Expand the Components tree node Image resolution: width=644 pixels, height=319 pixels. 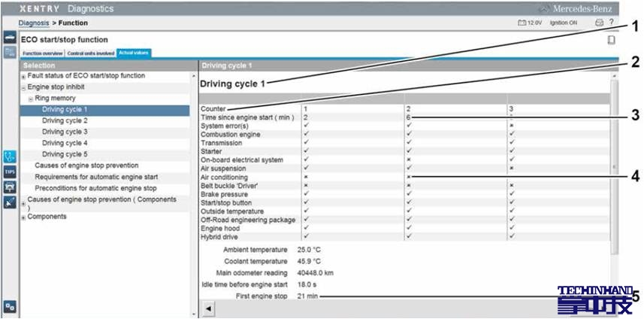click(23, 217)
